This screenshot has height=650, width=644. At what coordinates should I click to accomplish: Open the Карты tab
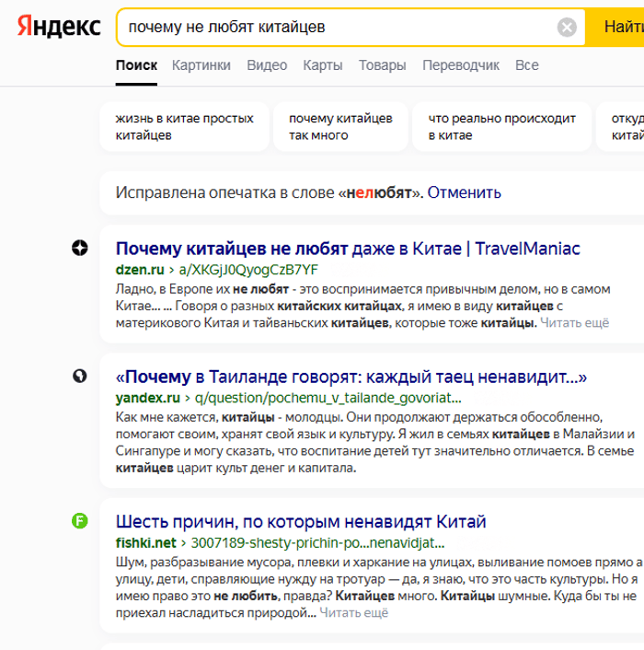click(323, 65)
